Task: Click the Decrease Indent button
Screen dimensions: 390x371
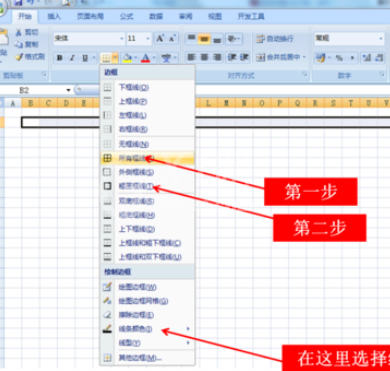Action: point(232,57)
